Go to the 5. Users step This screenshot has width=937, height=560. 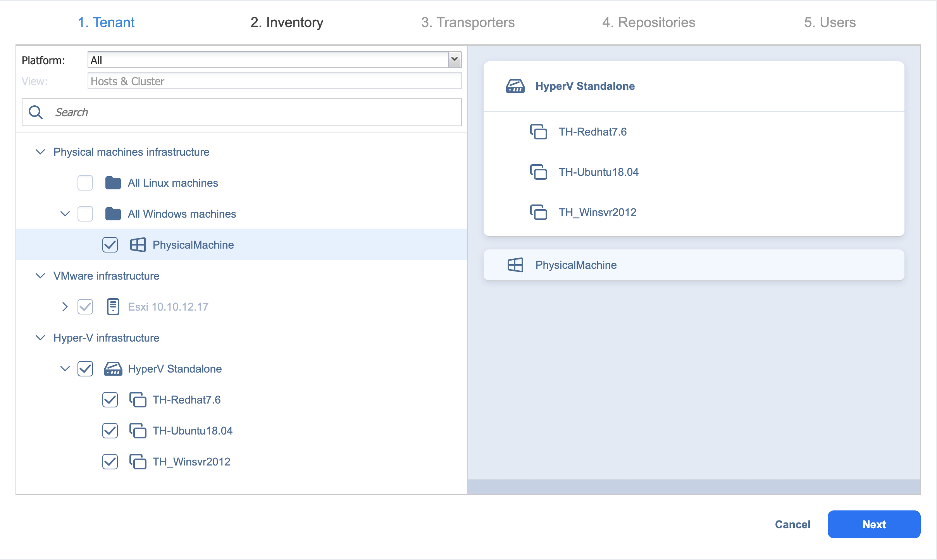tap(830, 22)
